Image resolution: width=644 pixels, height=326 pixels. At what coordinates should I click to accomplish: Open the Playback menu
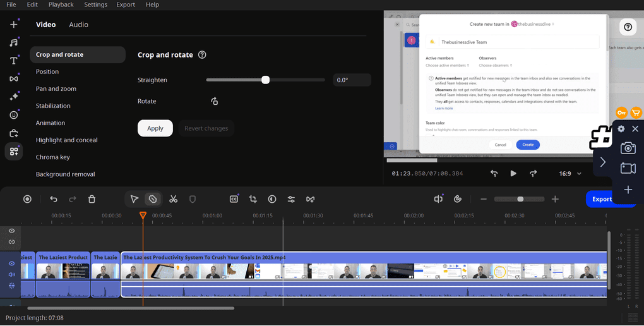pos(61,4)
